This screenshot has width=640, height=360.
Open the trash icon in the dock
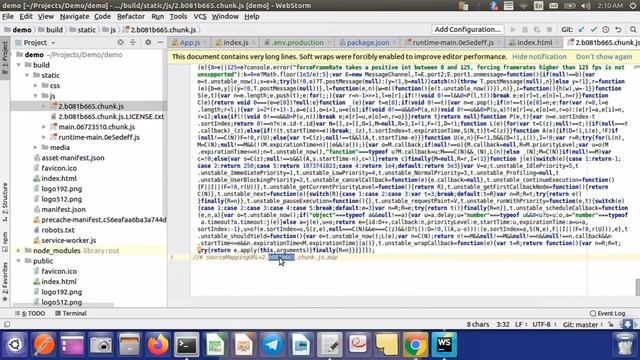pyautogui.click(x=624, y=345)
